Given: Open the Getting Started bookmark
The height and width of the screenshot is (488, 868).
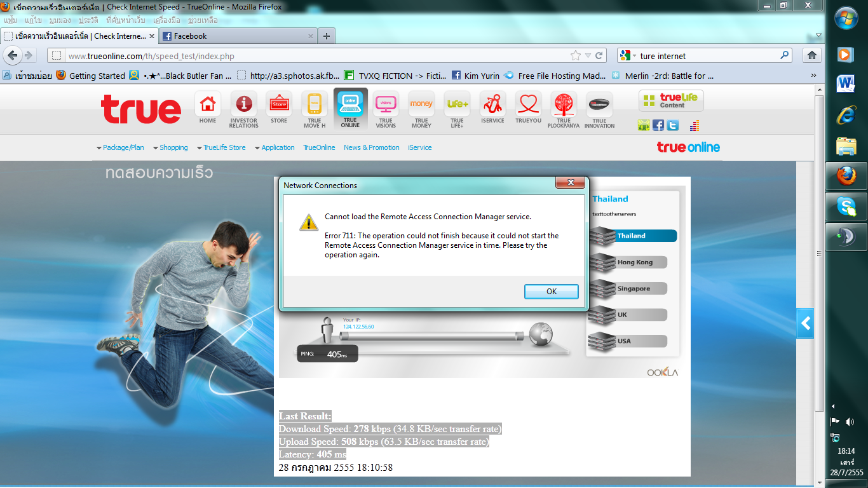Looking at the screenshot, I should [x=91, y=76].
